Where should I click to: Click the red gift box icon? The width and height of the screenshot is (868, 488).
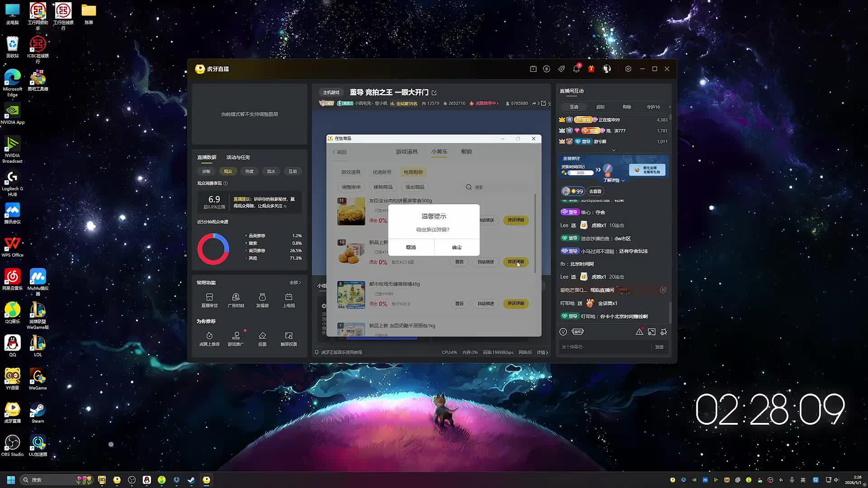(x=591, y=69)
